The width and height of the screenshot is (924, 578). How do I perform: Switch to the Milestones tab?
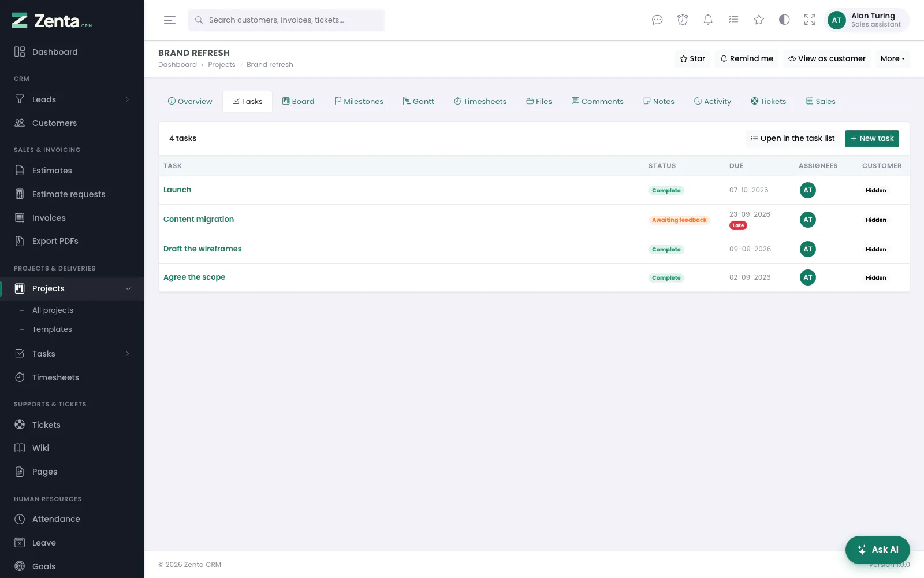(x=359, y=102)
